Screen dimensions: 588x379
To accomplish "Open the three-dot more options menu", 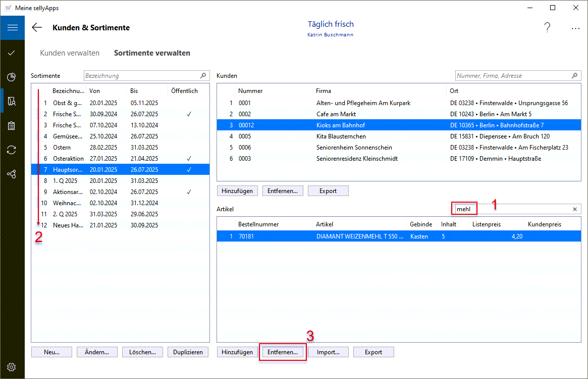I will coord(575,28).
